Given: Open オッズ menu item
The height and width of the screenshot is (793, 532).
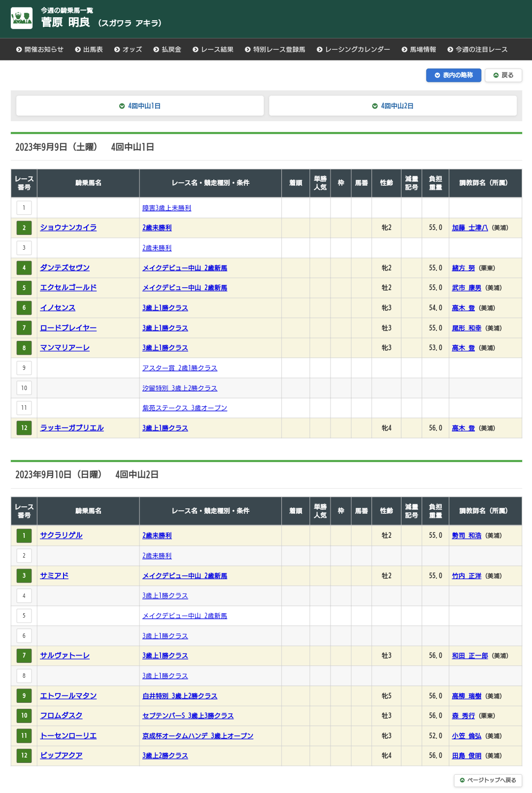Looking at the screenshot, I should (x=128, y=49).
